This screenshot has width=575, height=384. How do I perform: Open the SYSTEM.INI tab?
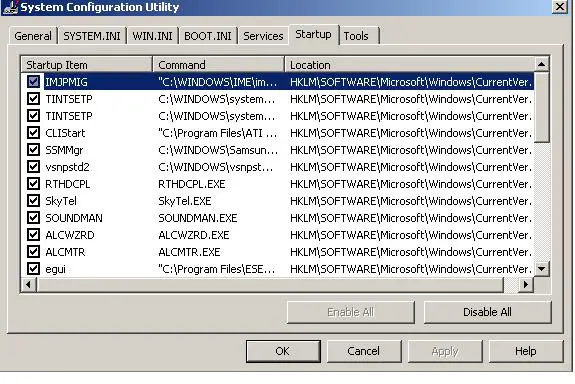(x=92, y=36)
